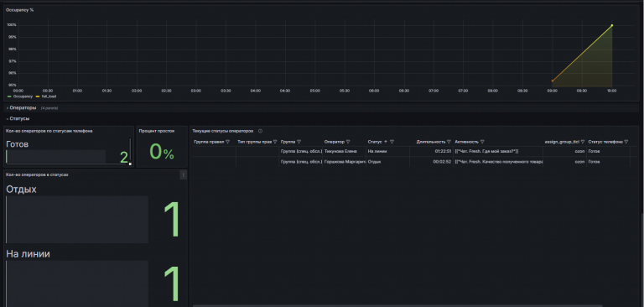Sort table by Длительность column header
Screen dimensions: 644x307
(x=430, y=142)
